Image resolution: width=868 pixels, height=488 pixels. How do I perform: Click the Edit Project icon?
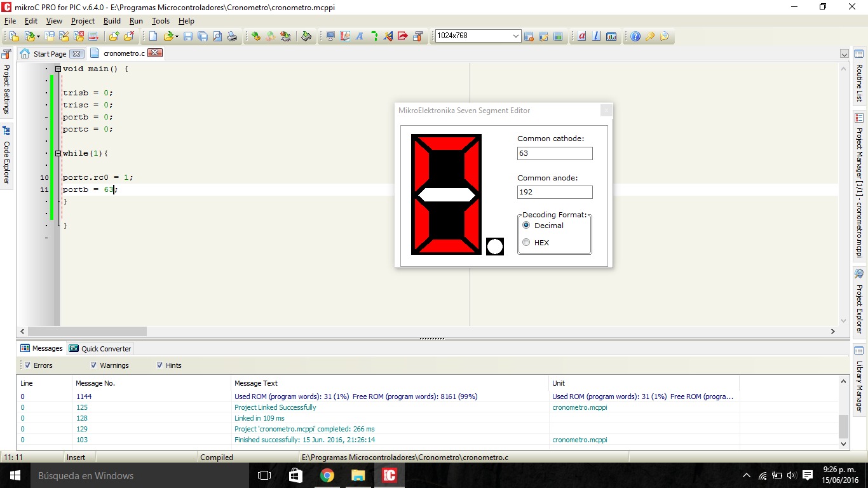64,36
